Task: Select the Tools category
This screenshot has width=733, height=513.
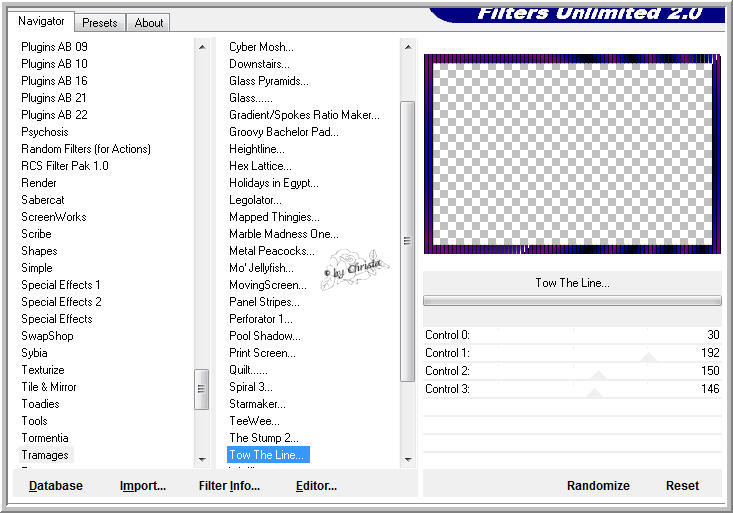Action: (x=35, y=421)
